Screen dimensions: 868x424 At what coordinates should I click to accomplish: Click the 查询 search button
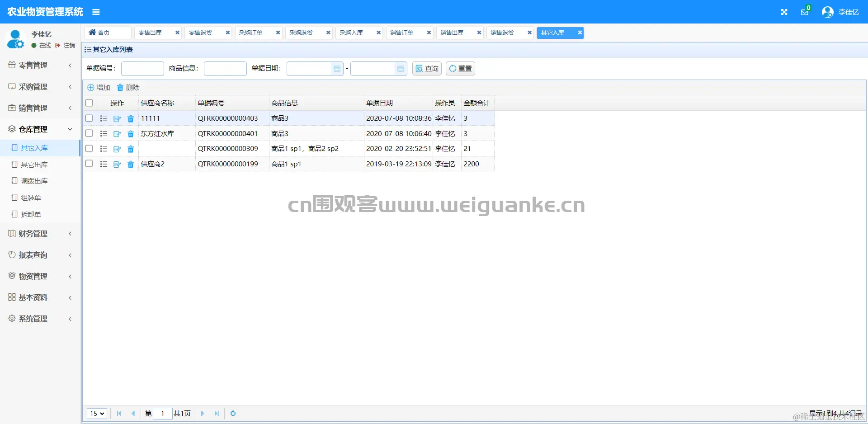point(427,69)
